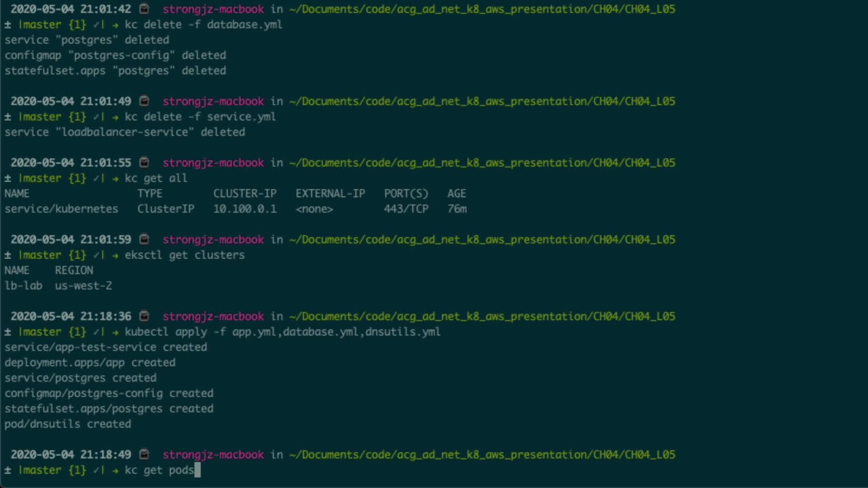
Task: Click the prompt emoji icon beside timestamp 21:01:55
Action: 144,163
